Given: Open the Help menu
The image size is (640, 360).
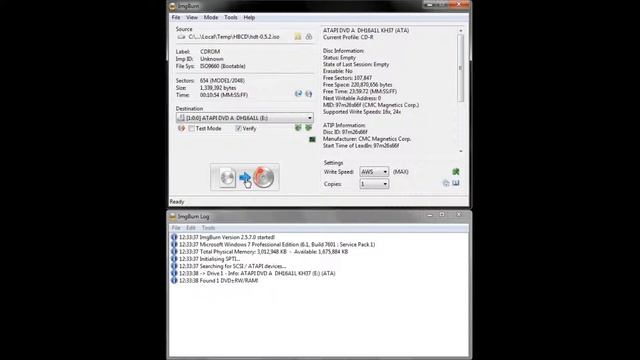Looking at the screenshot, I should [249, 18].
